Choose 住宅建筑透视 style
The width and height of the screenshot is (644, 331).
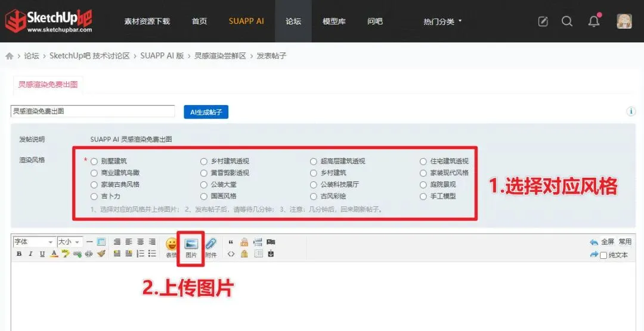[x=423, y=162]
